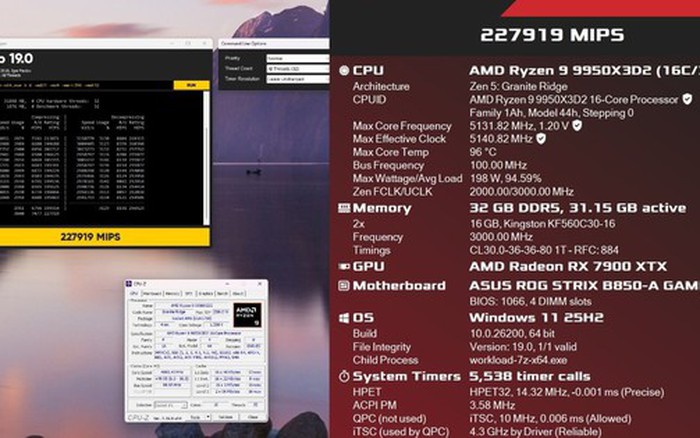Click the Memory section RAM icon
The image size is (700, 438).
(x=345, y=208)
